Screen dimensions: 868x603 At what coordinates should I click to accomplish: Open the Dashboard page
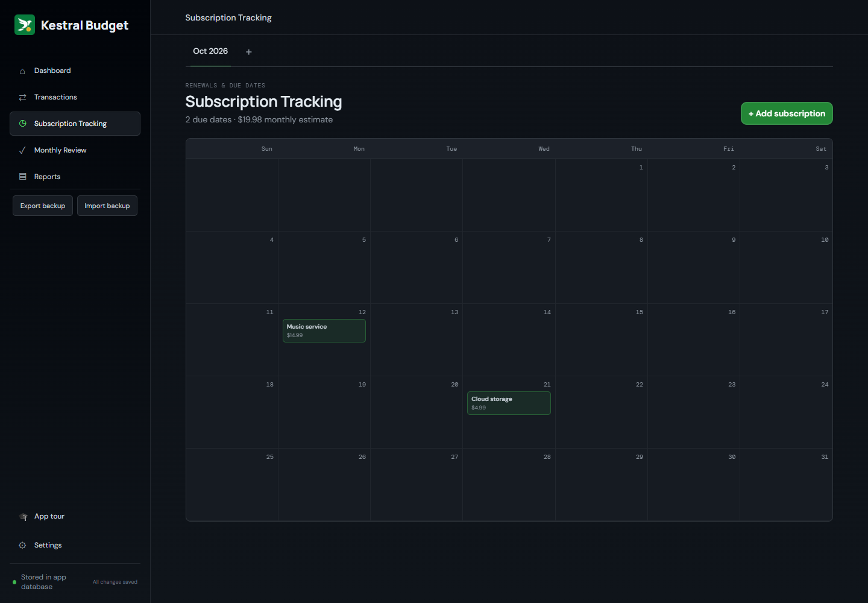click(x=75, y=71)
